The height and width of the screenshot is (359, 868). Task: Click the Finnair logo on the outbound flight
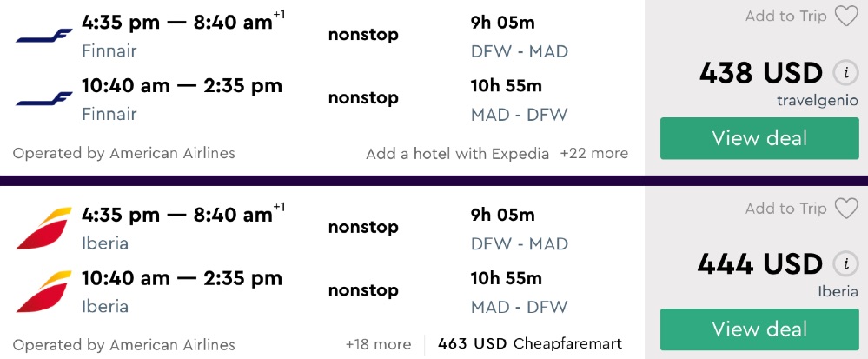[44, 35]
